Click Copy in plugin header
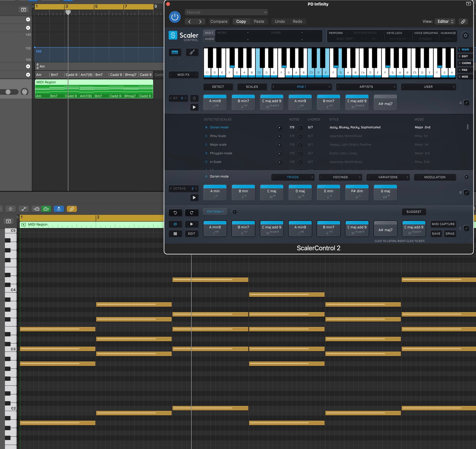The image size is (476, 449). 241,22
